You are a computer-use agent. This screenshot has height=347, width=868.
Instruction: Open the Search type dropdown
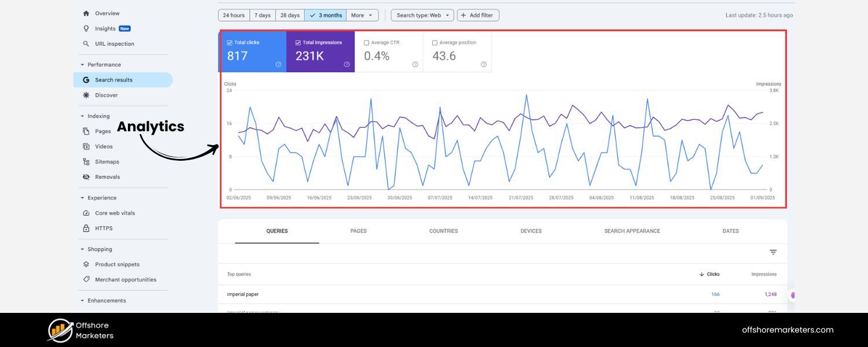tap(422, 15)
